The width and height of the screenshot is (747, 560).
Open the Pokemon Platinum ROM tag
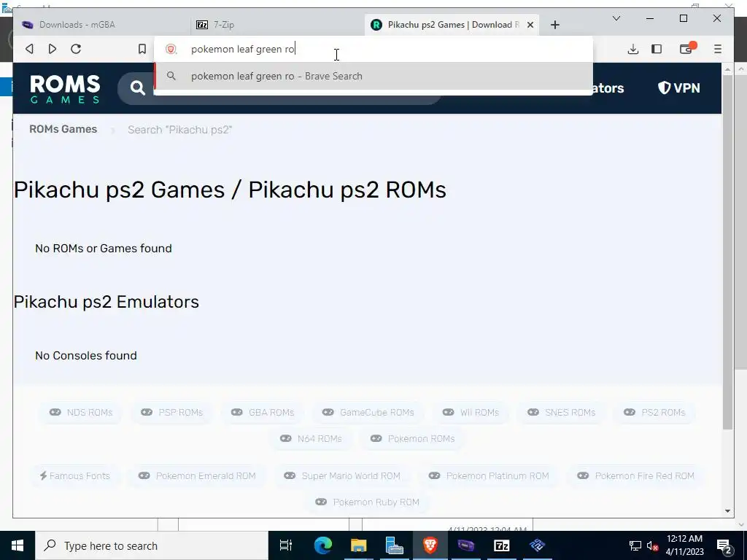(489, 475)
